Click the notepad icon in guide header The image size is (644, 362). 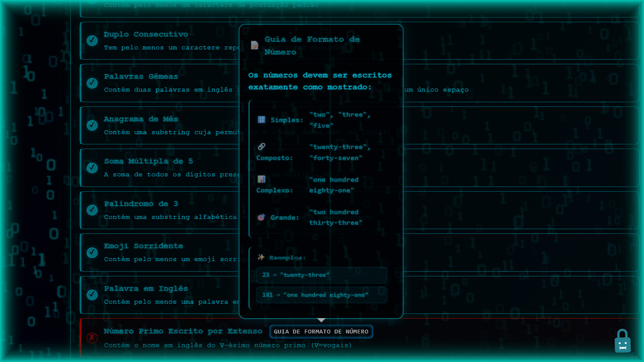pos(255,45)
